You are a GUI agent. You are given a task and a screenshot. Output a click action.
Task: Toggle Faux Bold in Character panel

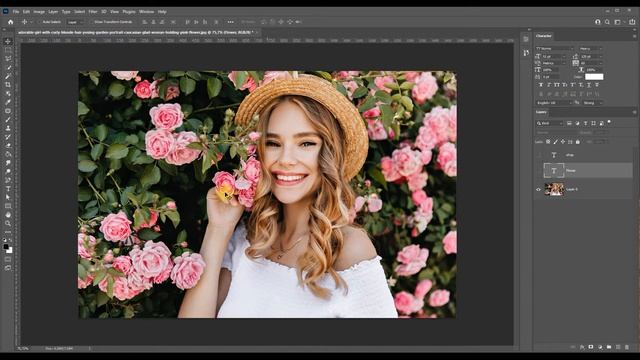(541, 85)
